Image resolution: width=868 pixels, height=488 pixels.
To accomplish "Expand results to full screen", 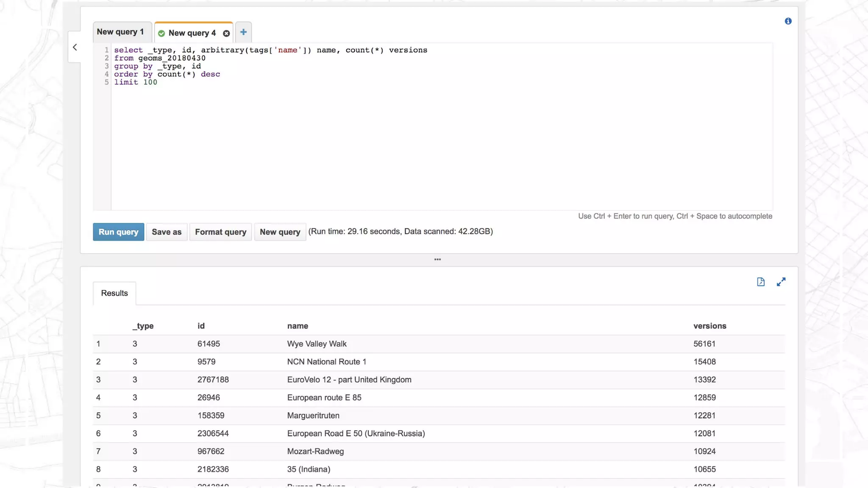I will (781, 282).
